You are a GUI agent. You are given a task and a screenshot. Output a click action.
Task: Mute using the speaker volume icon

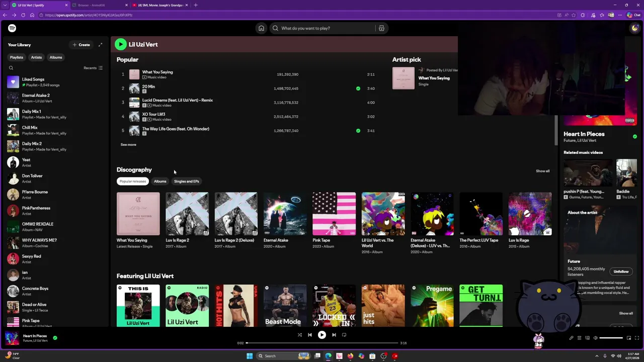[595, 338]
